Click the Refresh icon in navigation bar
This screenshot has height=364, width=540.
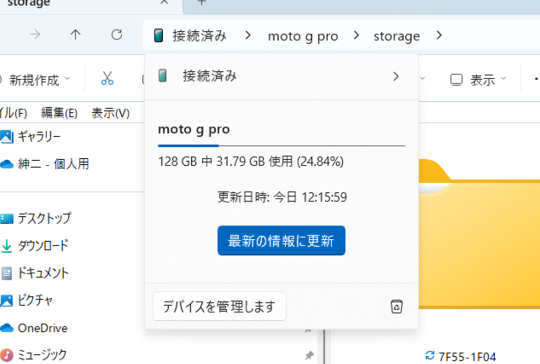(117, 34)
